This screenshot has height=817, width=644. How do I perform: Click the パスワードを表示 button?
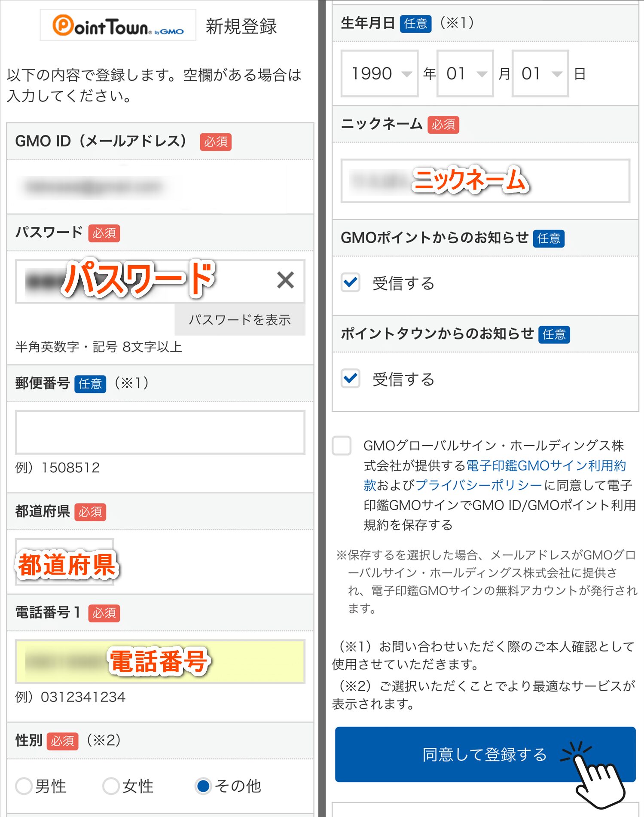(x=240, y=320)
